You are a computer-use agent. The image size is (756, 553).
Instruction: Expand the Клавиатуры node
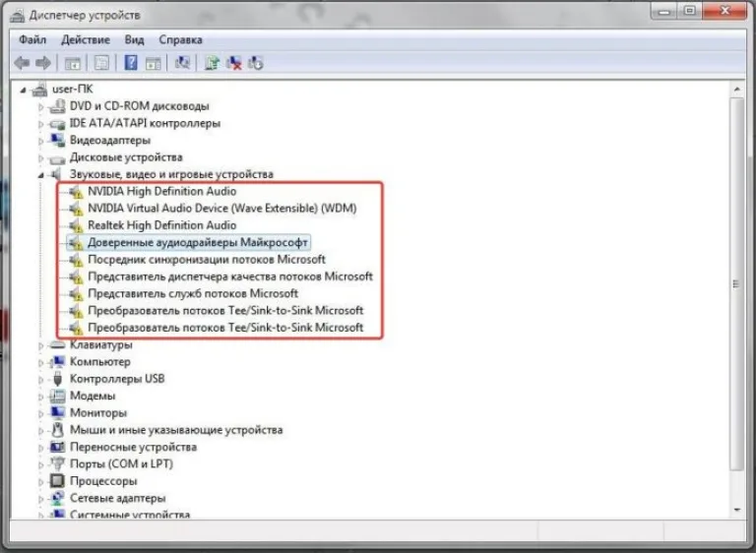point(40,345)
